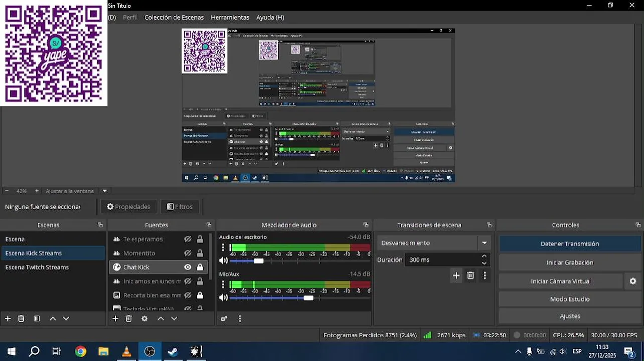Open the Perfil menu
The image size is (644, 361).
pyautogui.click(x=130, y=17)
